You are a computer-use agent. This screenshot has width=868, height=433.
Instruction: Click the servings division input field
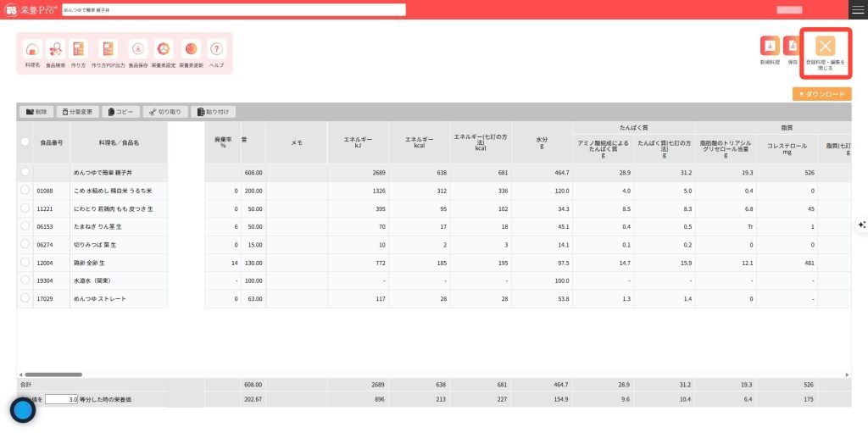coord(62,398)
